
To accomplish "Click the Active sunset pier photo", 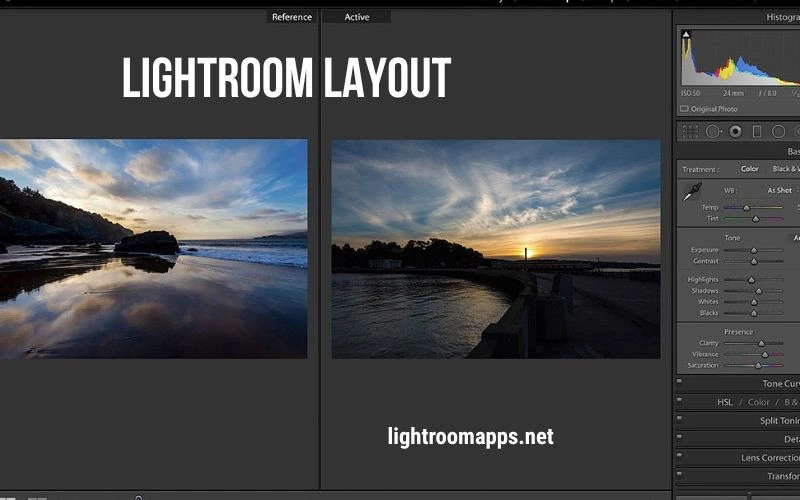I will point(495,249).
